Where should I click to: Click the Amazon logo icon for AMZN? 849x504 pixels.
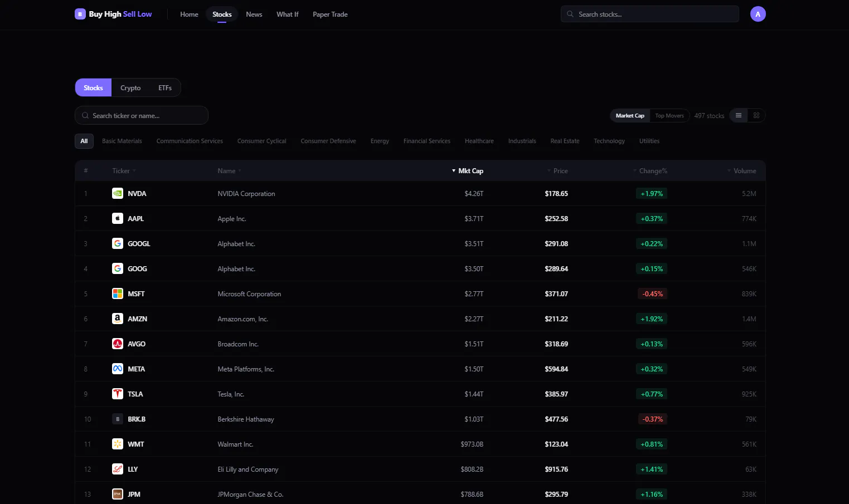point(118,319)
